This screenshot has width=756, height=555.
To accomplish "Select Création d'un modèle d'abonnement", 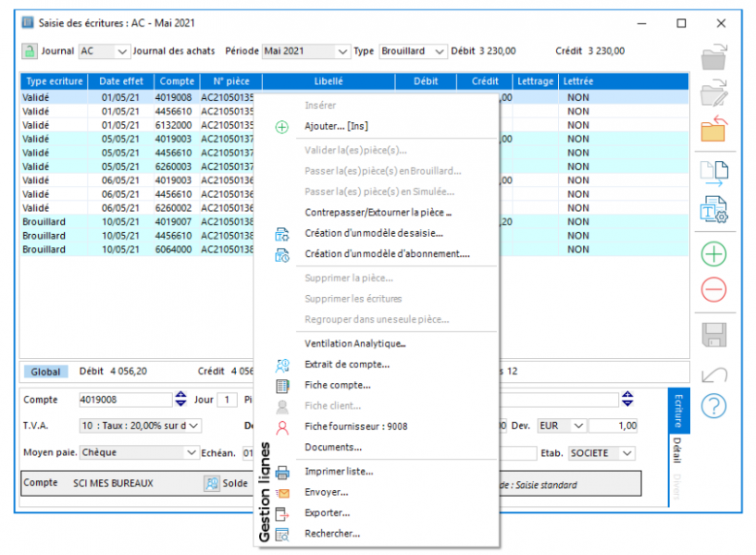I will [x=387, y=253].
